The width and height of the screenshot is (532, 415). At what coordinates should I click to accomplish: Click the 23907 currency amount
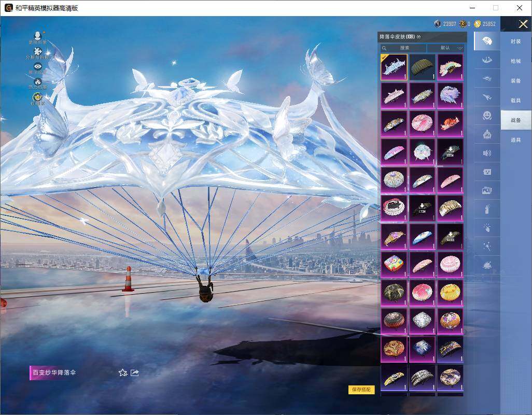(450, 24)
